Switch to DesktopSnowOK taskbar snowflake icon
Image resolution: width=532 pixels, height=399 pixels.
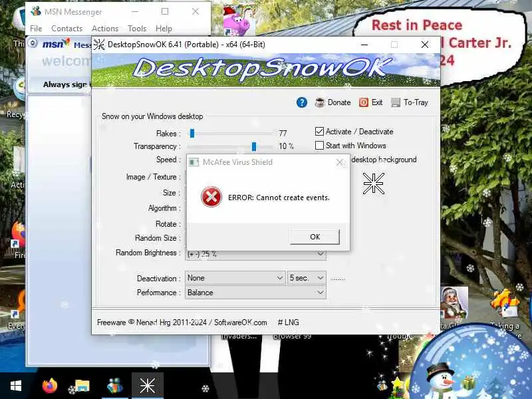(147, 386)
